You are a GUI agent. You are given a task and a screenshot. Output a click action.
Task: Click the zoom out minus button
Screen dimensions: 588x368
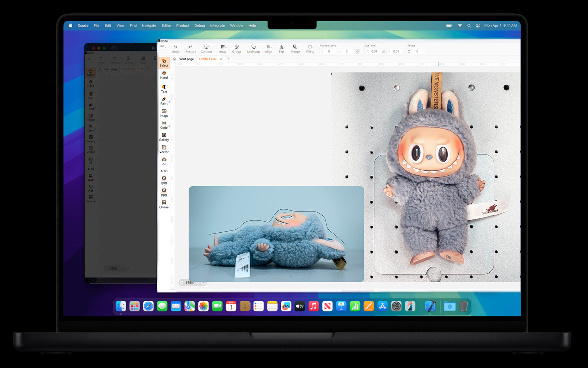click(182, 282)
